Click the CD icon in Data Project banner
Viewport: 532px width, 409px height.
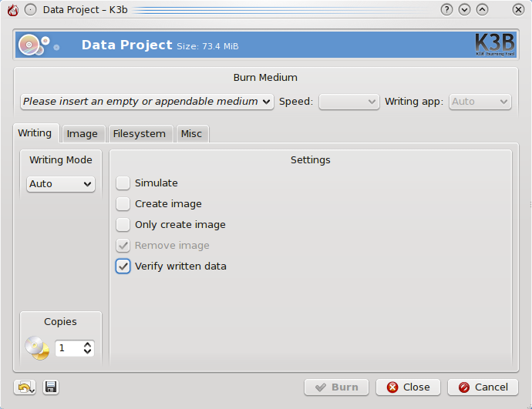[32, 45]
